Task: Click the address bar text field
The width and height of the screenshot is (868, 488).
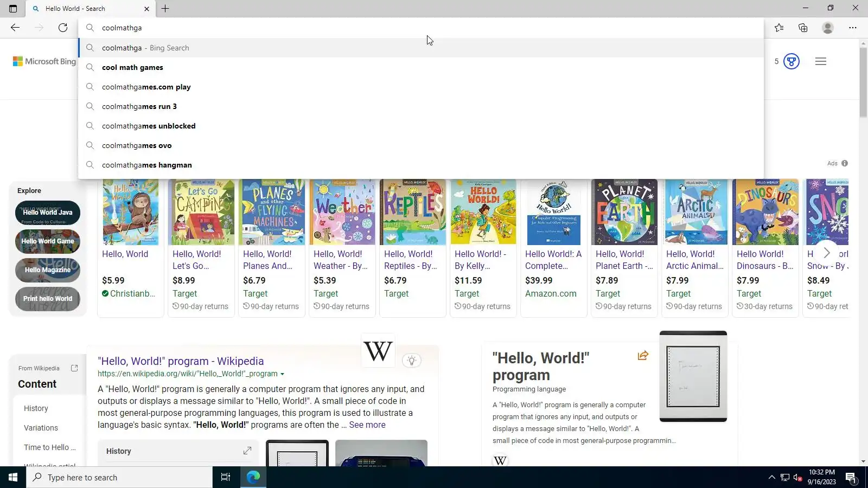Action: click(421, 28)
